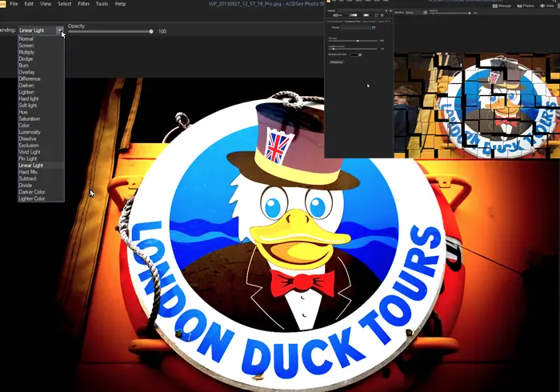Select the Scattered Tiles tab

point(353,22)
